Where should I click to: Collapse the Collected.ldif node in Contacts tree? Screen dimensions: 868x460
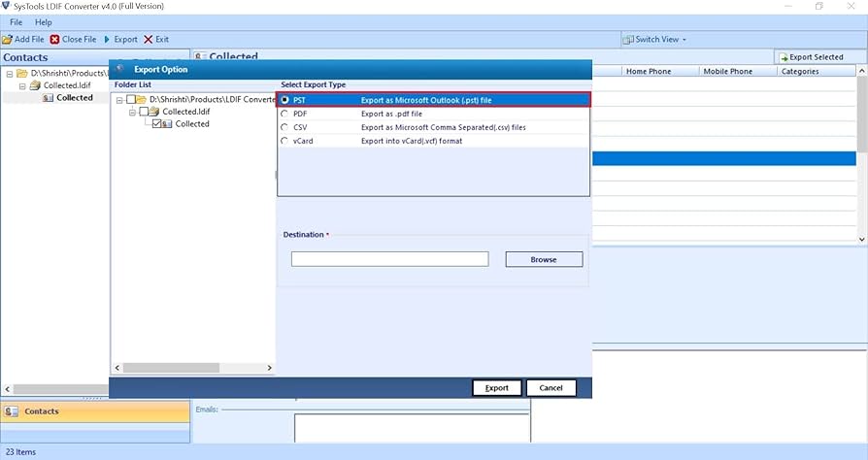point(22,85)
